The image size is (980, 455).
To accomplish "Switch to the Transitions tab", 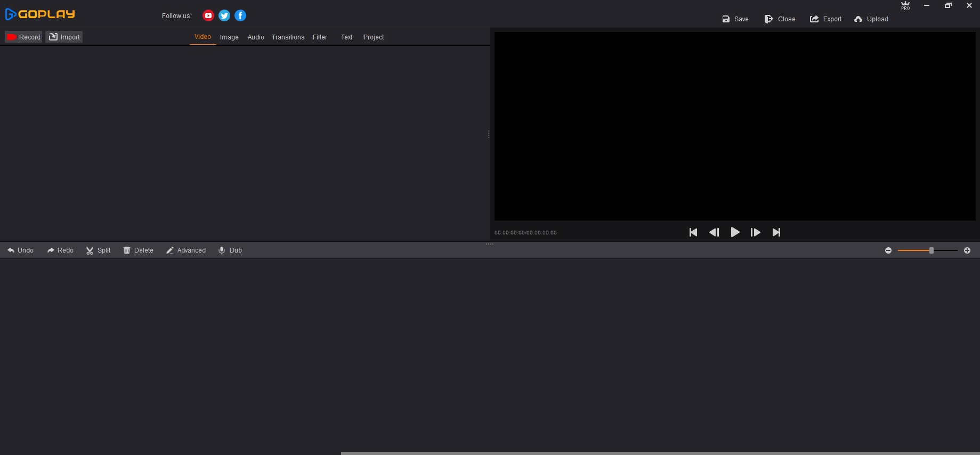I will (x=288, y=37).
